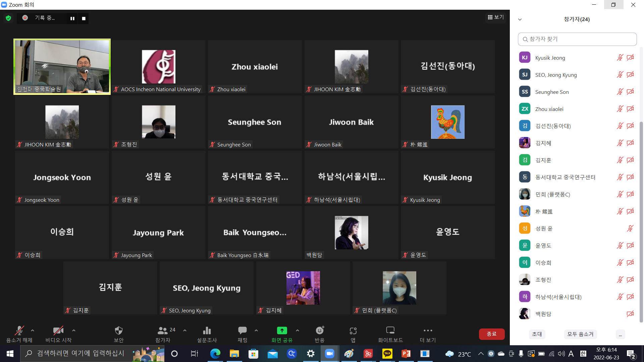Click the 참가자 찾기 search field
The height and width of the screenshot is (362, 644).
tap(577, 39)
